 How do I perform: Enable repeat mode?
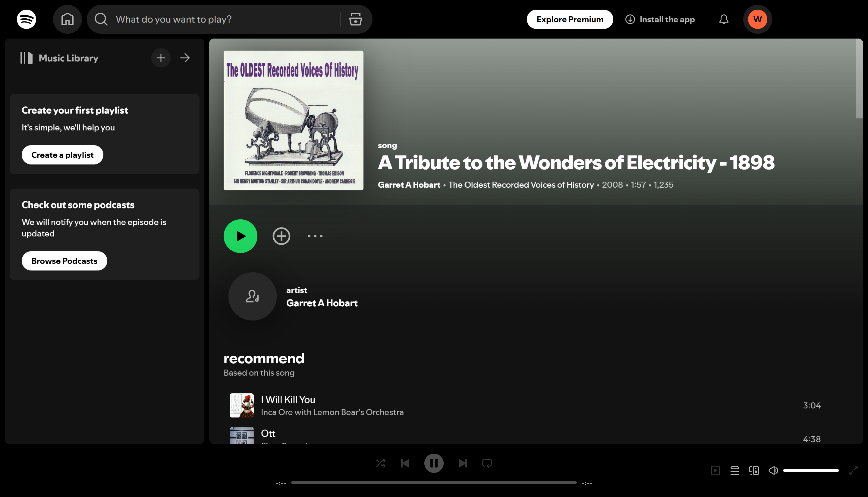[x=487, y=463]
